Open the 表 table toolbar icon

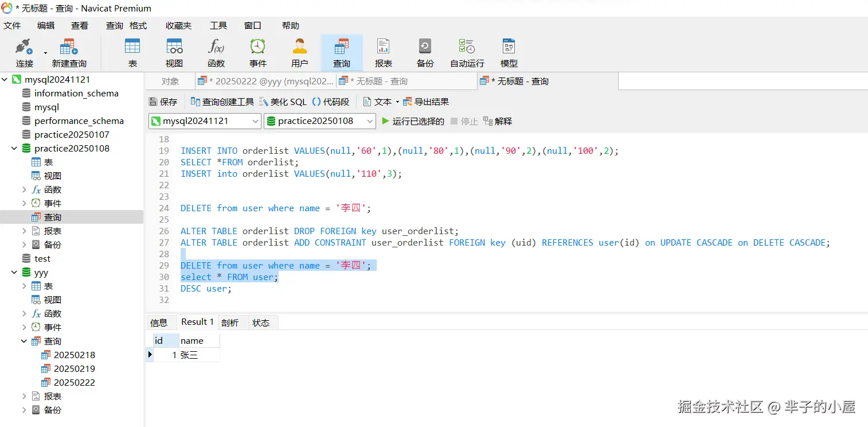coord(132,53)
